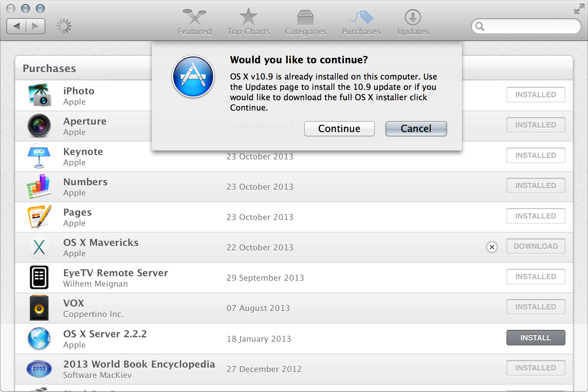Viewport: 588px width, 392px height.
Task: Click INSTALLED button for Aperture
Action: 536,125
